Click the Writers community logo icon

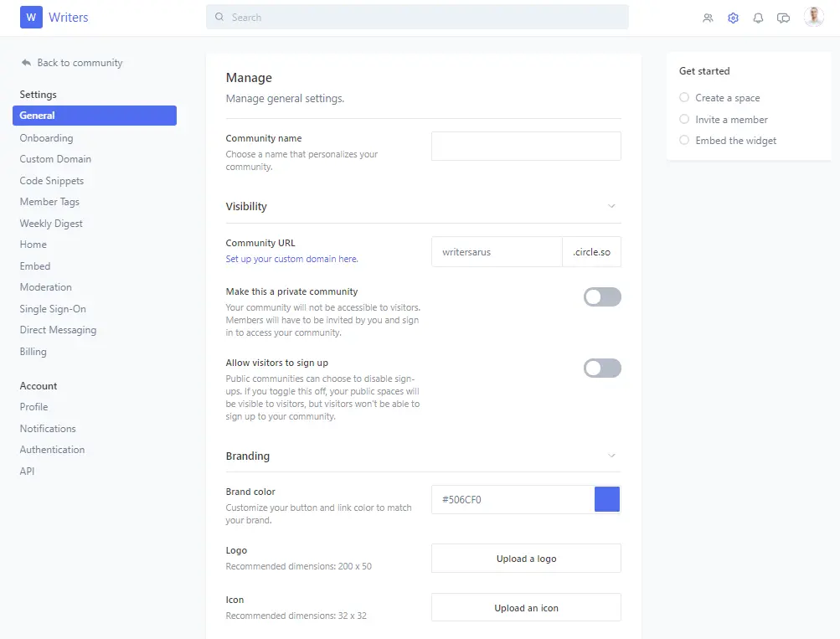31,17
